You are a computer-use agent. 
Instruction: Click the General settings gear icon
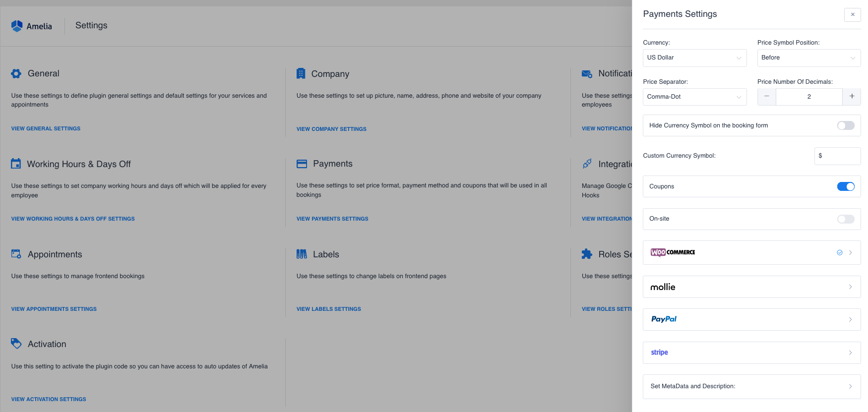pyautogui.click(x=16, y=73)
